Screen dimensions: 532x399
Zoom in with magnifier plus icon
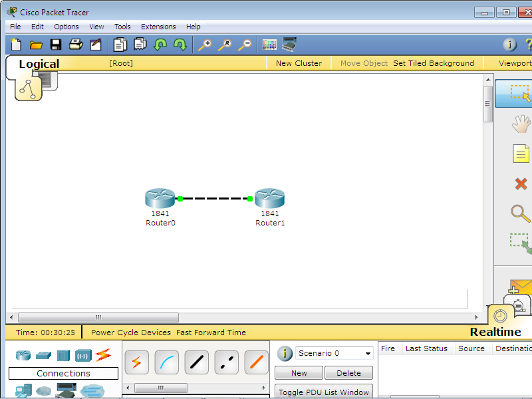(205, 45)
